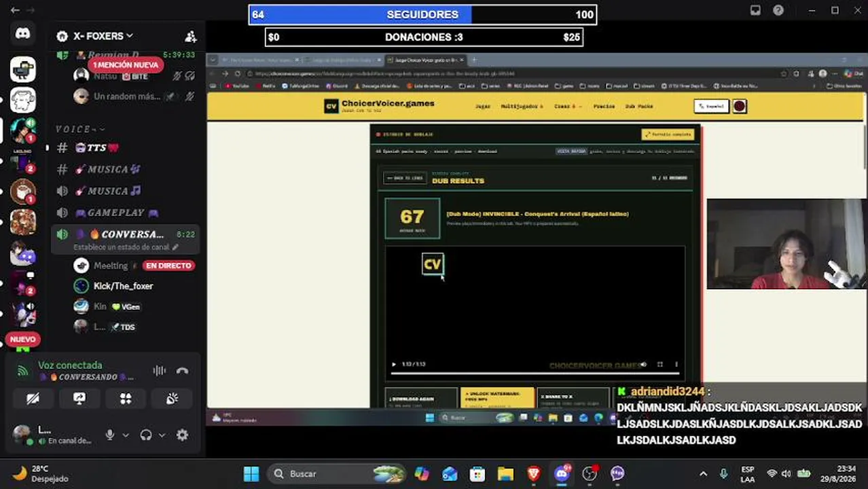This screenshot has height=489, width=868.
Task: Open weather widget showing 28°C Despejado
Action: (41, 473)
